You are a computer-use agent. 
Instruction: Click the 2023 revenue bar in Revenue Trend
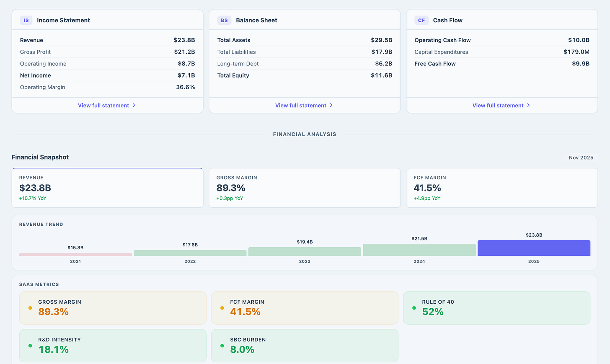pos(305,251)
